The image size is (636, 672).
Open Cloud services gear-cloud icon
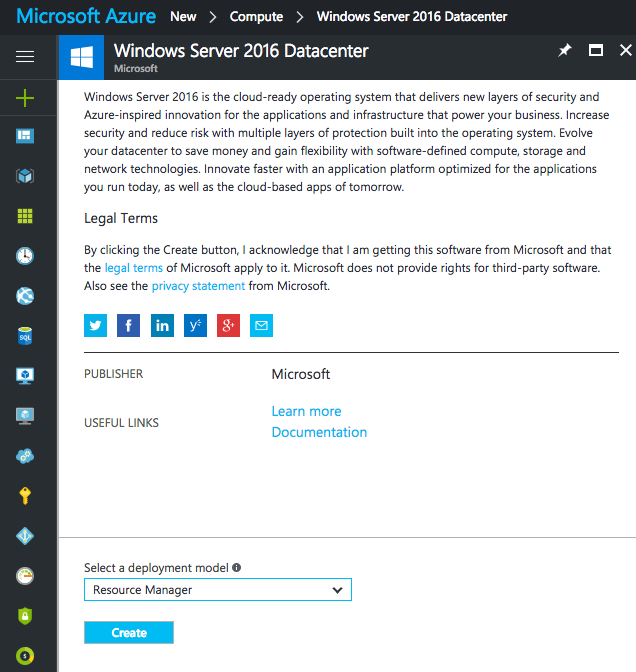25,456
